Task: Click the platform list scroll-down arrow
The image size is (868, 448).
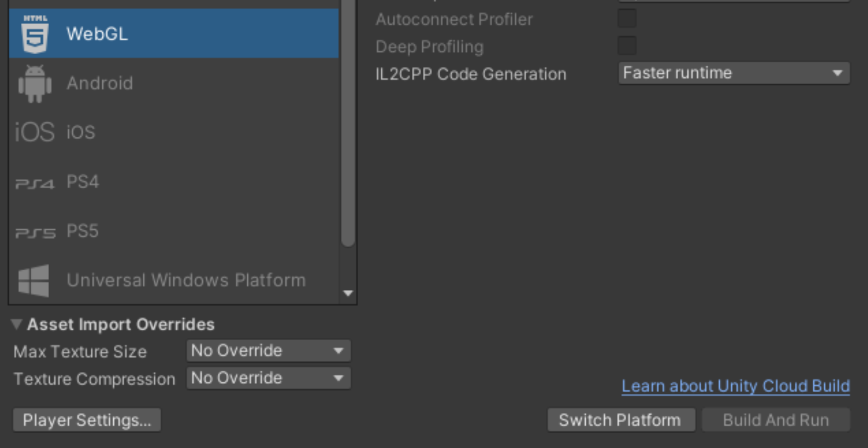Action: [348, 293]
